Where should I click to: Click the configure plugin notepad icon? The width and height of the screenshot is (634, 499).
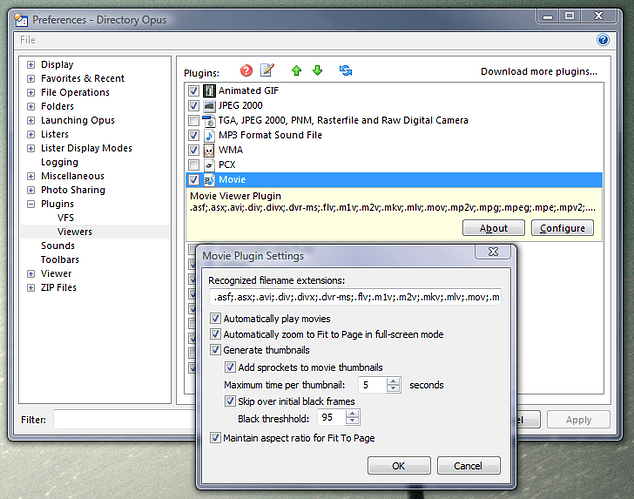pos(267,70)
